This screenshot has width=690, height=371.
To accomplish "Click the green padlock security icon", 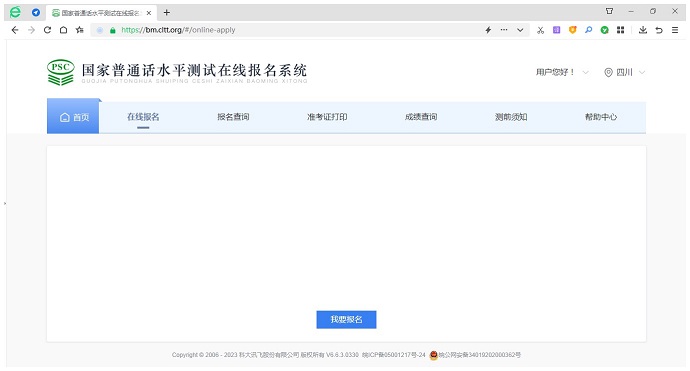I will pyautogui.click(x=113, y=30).
